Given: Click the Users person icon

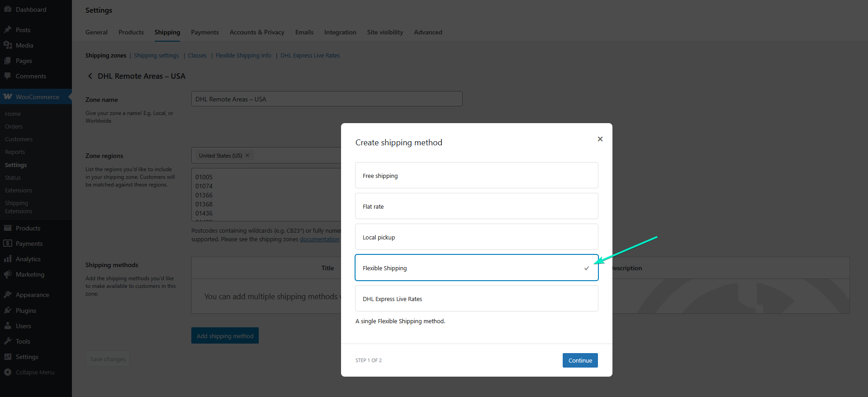Looking at the screenshot, I should (x=8, y=326).
